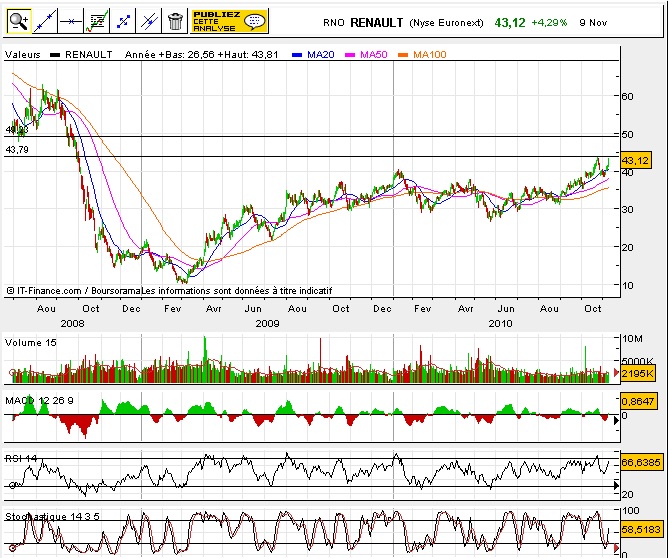Click the red arrow marker on stochastic axis
The height and width of the screenshot is (558, 668).
[616, 547]
